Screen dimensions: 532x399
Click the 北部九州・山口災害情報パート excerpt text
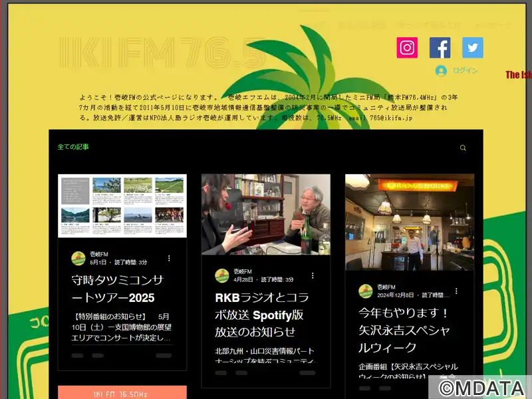[265, 355]
